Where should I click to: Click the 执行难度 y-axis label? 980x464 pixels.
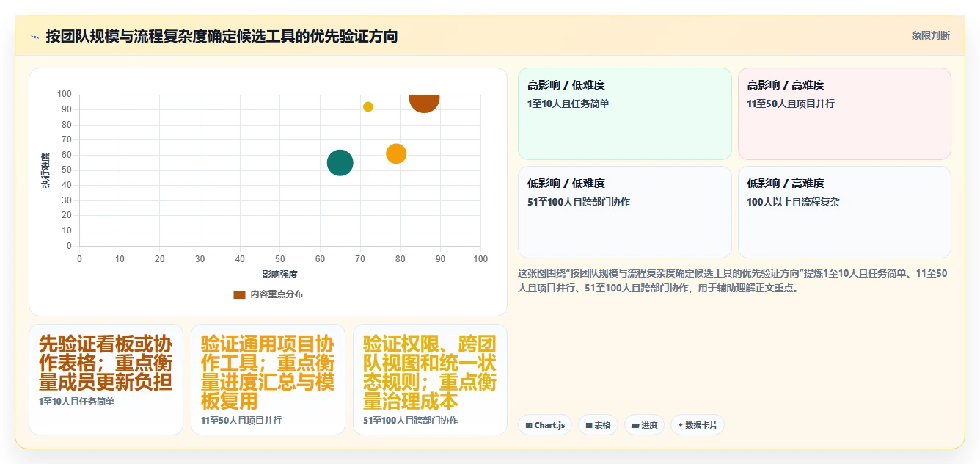pos(45,170)
